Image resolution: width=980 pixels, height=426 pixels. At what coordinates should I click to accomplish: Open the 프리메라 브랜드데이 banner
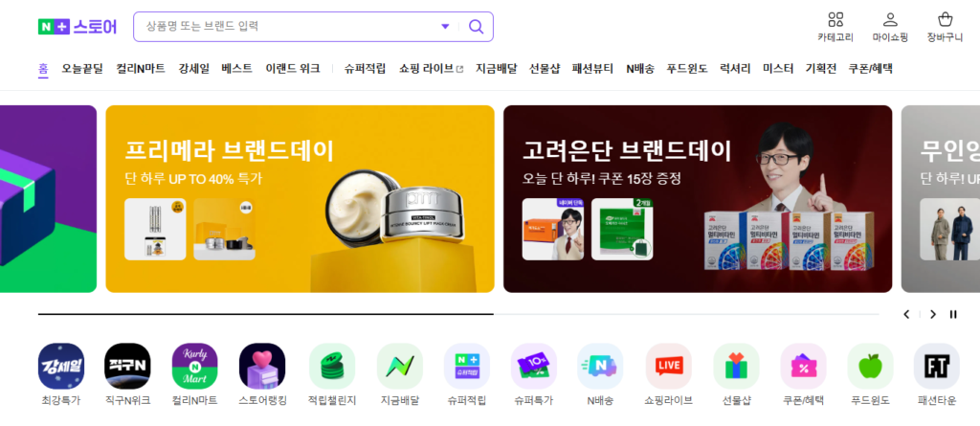point(300,198)
